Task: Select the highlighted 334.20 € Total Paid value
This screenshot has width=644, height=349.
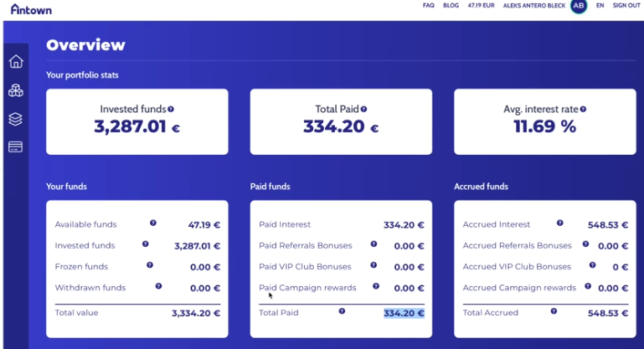Action: point(404,313)
